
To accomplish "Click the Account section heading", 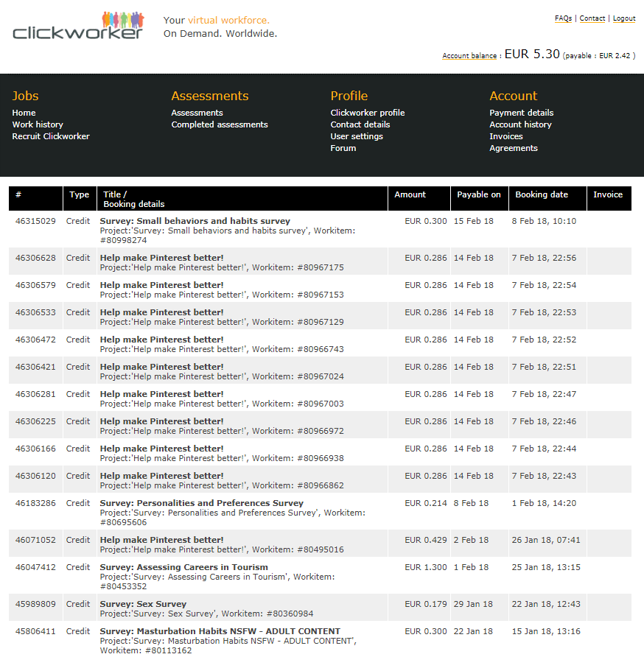I will [513, 96].
